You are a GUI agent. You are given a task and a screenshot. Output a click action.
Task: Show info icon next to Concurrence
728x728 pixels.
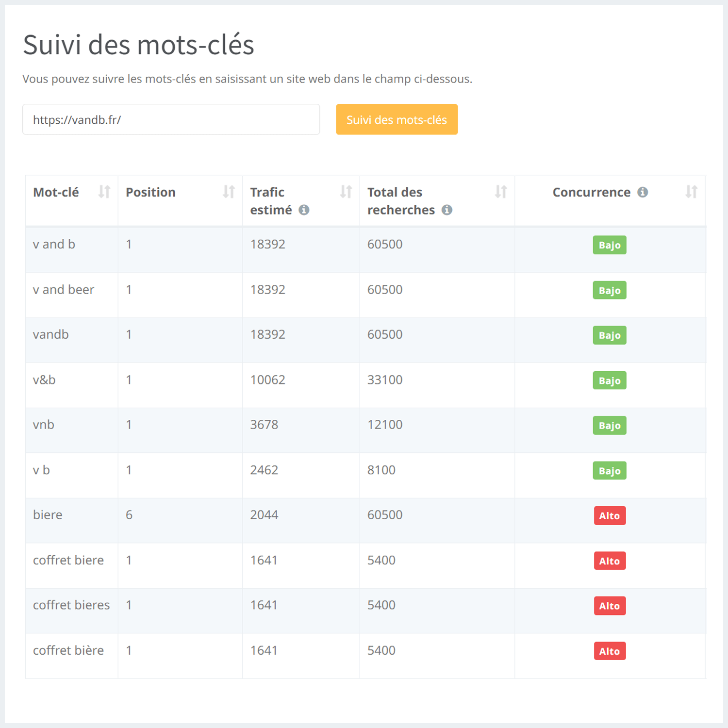(x=643, y=192)
